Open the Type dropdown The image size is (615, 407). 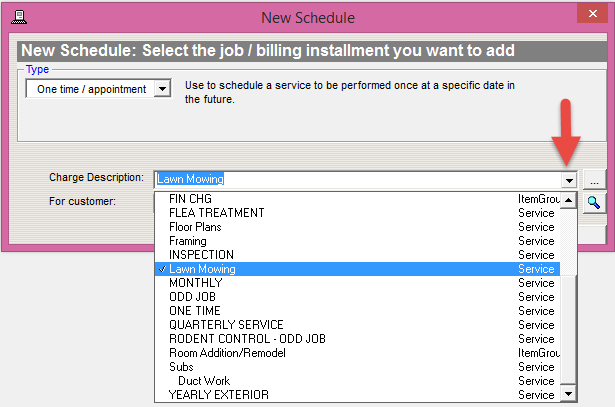pyautogui.click(x=164, y=89)
